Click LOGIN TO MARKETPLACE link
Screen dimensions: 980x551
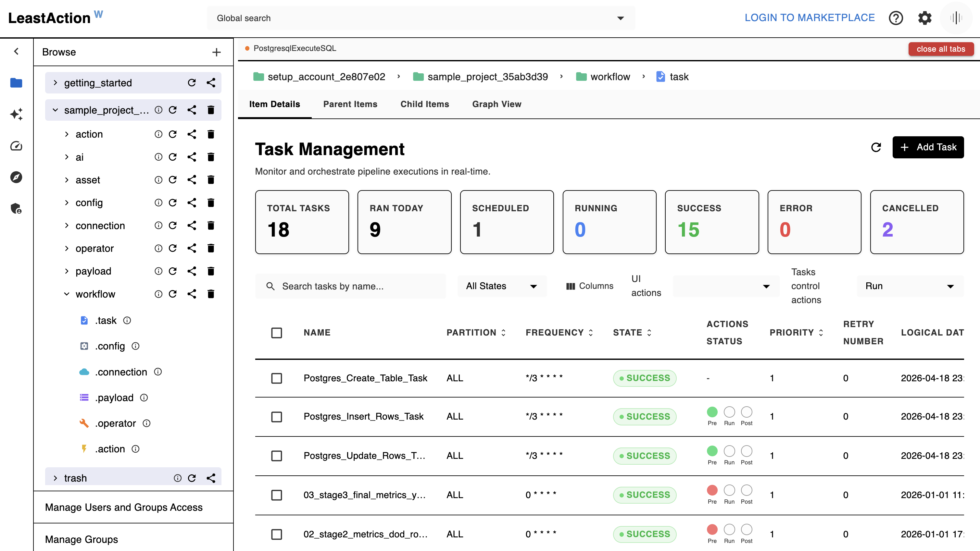[x=809, y=18]
